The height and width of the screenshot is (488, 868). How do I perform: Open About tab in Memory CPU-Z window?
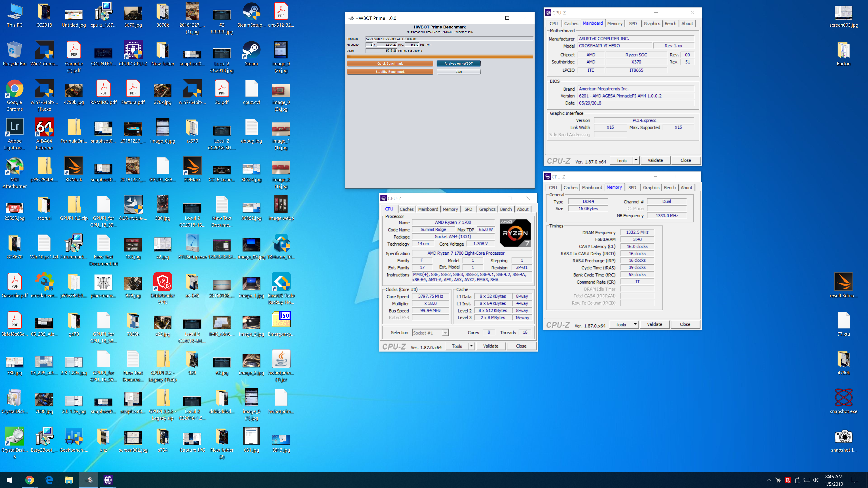click(686, 187)
